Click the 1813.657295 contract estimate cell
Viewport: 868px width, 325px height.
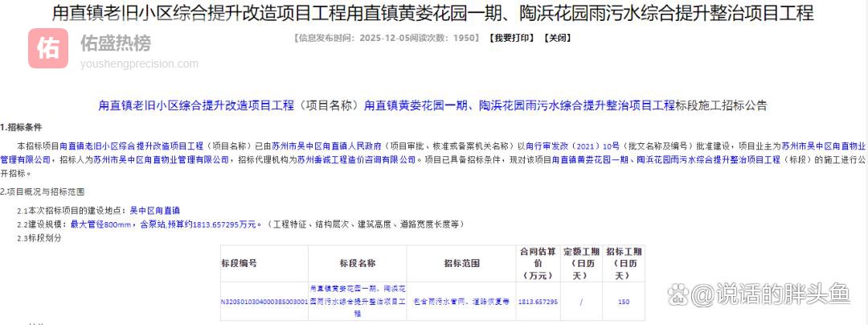[x=538, y=302]
